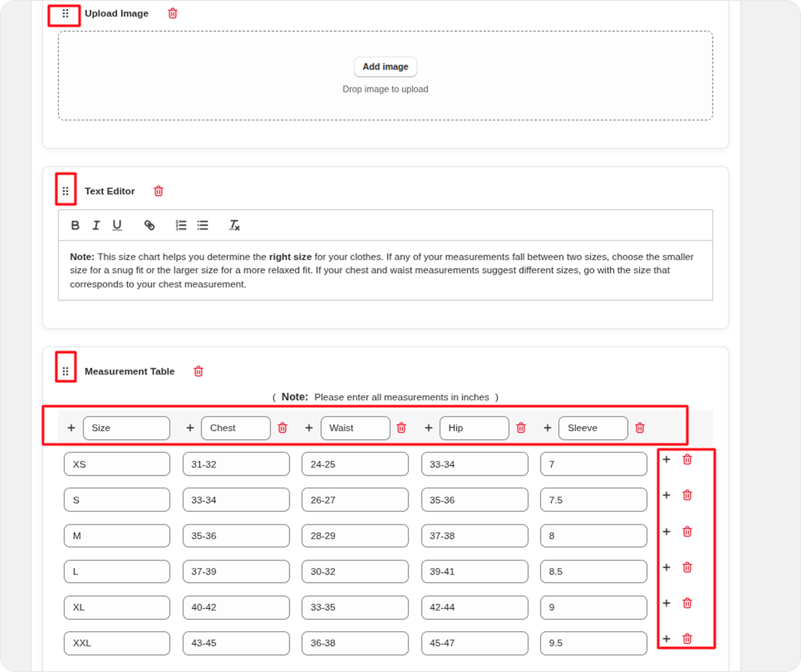Delete the Text Editor block
This screenshot has height=672, width=801.
point(158,191)
